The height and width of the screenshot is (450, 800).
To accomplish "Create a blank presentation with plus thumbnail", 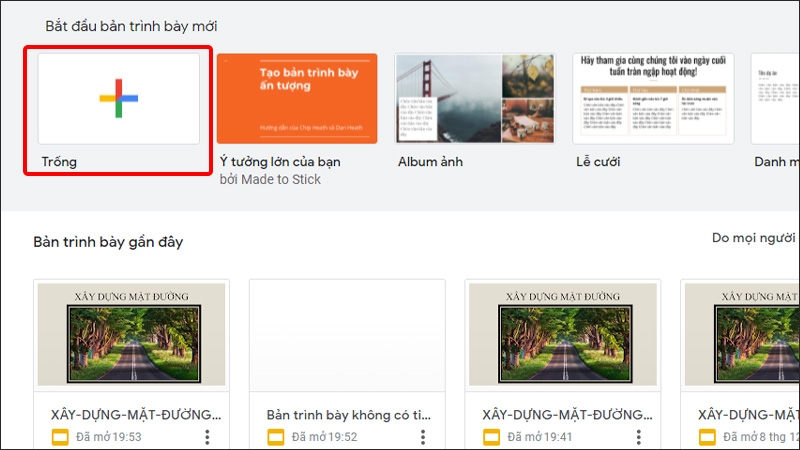I will 119,98.
